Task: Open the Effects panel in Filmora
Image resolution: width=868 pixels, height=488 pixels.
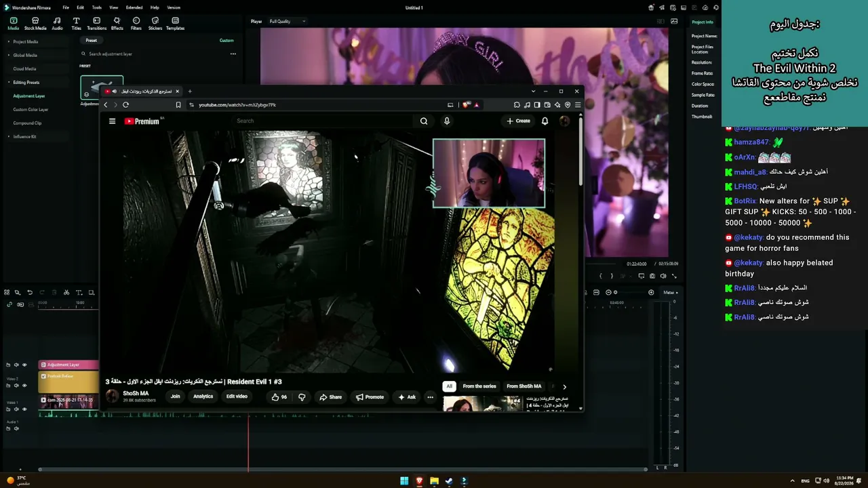Action: (x=117, y=24)
